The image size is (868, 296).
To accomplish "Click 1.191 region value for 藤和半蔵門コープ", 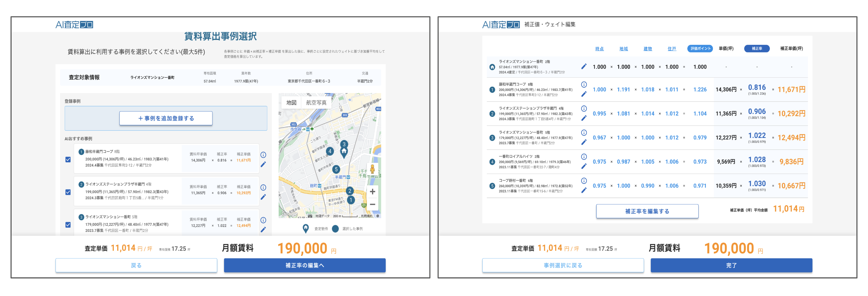I will [x=623, y=90].
